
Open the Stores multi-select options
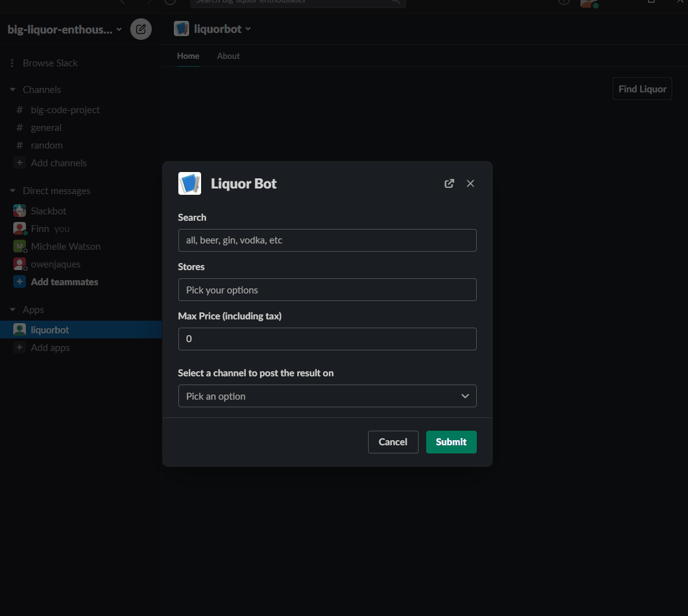tap(328, 290)
